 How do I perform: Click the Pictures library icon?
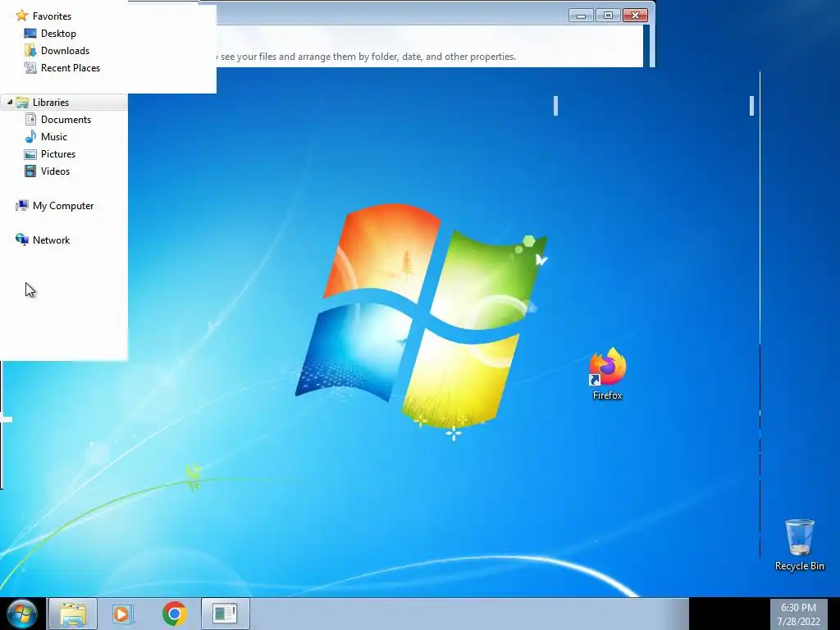[30, 154]
